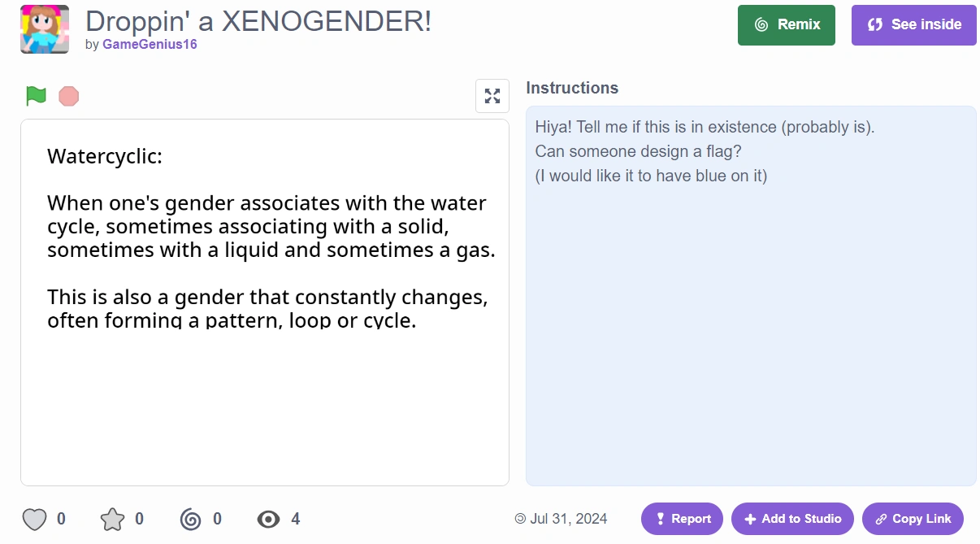Enter full screen mode for the stage

point(492,96)
